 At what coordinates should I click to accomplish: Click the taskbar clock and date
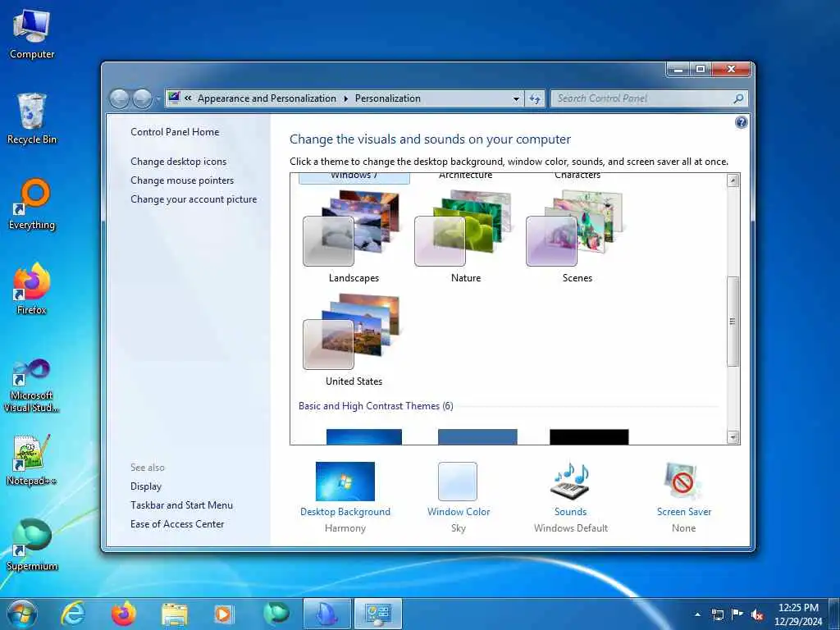click(797, 614)
